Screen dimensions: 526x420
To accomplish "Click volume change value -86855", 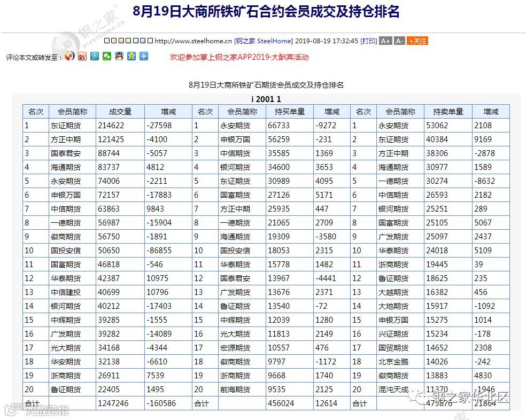I will tap(159, 251).
